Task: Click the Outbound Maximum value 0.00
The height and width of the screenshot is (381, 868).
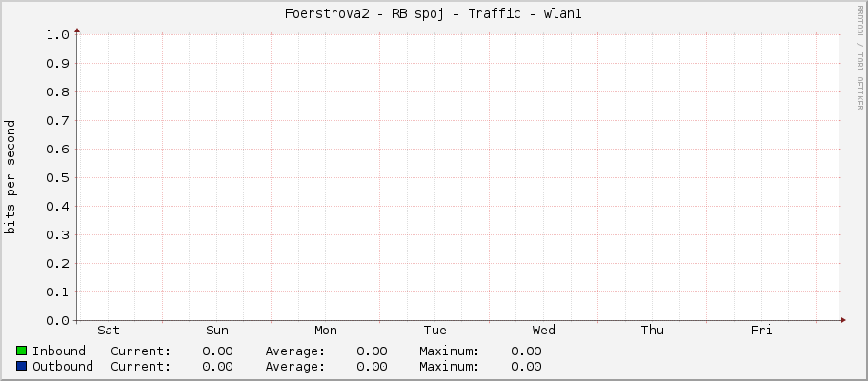Action: (x=527, y=367)
